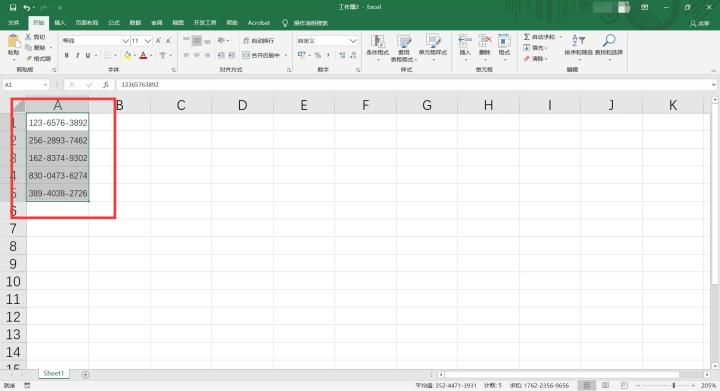Click the insert function fx icon
Viewport: 720px width, 391px height.
pyautogui.click(x=106, y=84)
